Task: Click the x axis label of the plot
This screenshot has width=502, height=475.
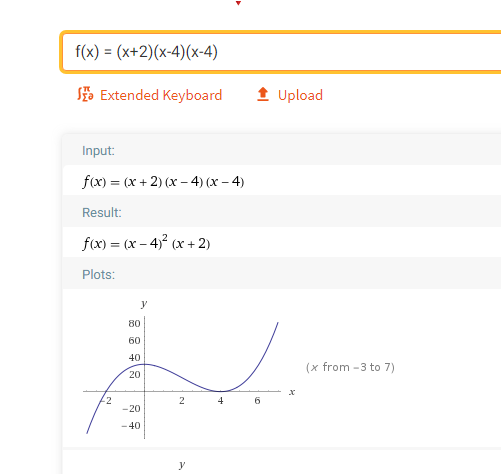Action: 292,392
